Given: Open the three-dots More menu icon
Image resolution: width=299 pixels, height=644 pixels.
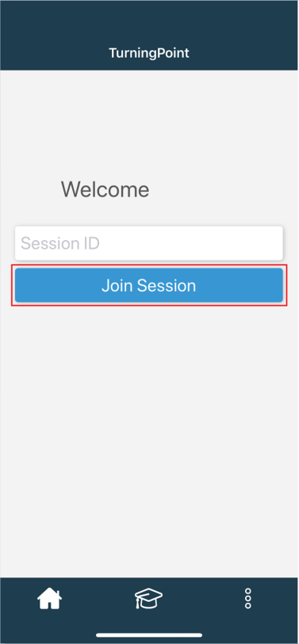Looking at the screenshot, I should click(x=248, y=598).
